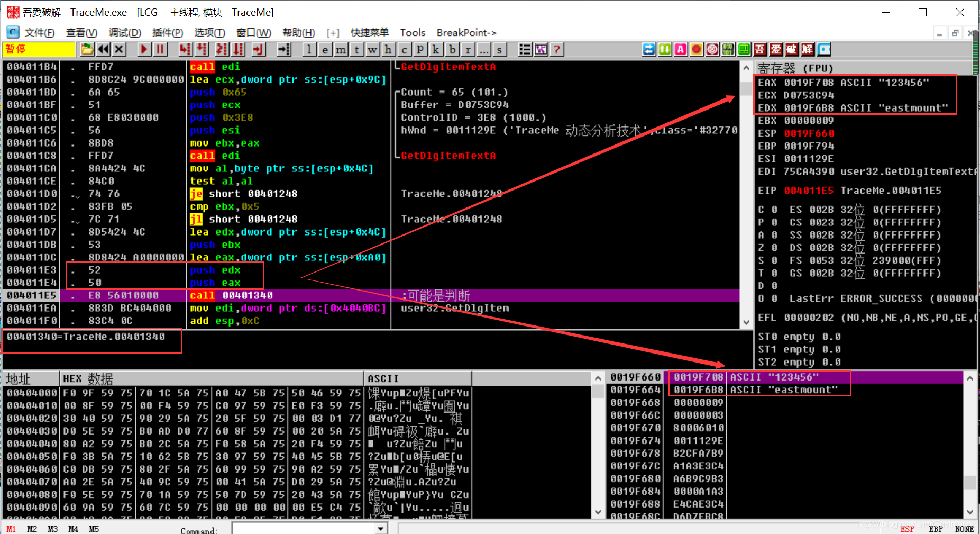980x534 pixels.
Task: Open the Tools menu
Action: (x=413, y=33)
